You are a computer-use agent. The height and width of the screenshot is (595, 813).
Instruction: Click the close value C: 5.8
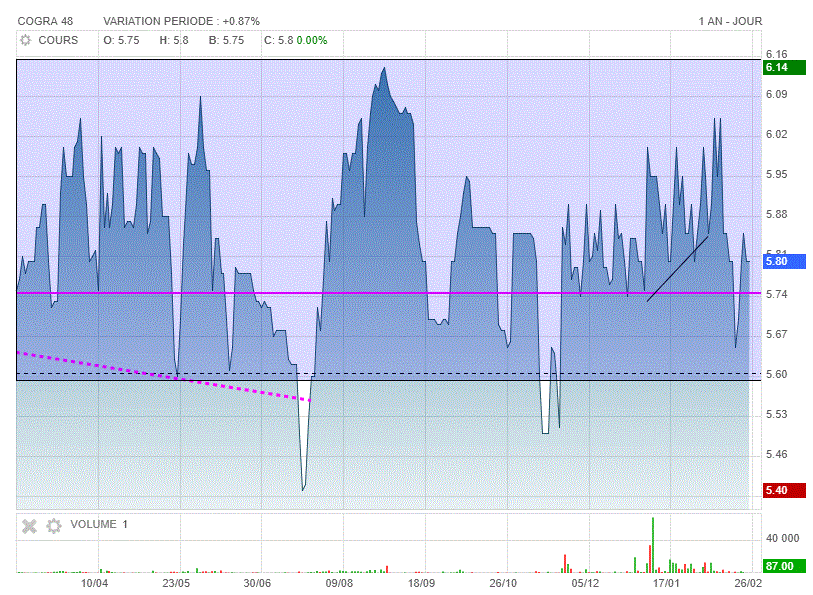pyautogui.click(x=278, y=40)
